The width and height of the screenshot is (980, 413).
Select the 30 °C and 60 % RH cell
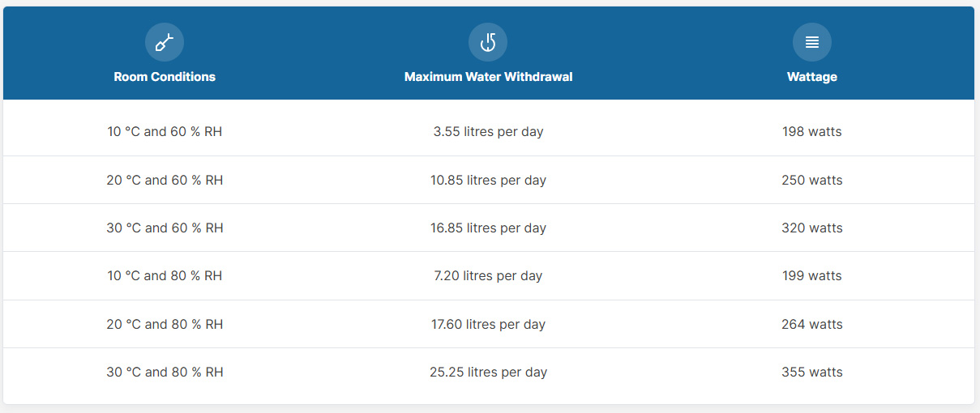pyautogui.click(x=165, y=228)
